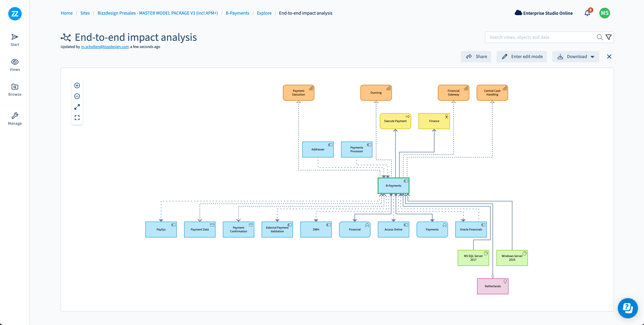Select the Oracle Financials node

[x=471, y=230]
